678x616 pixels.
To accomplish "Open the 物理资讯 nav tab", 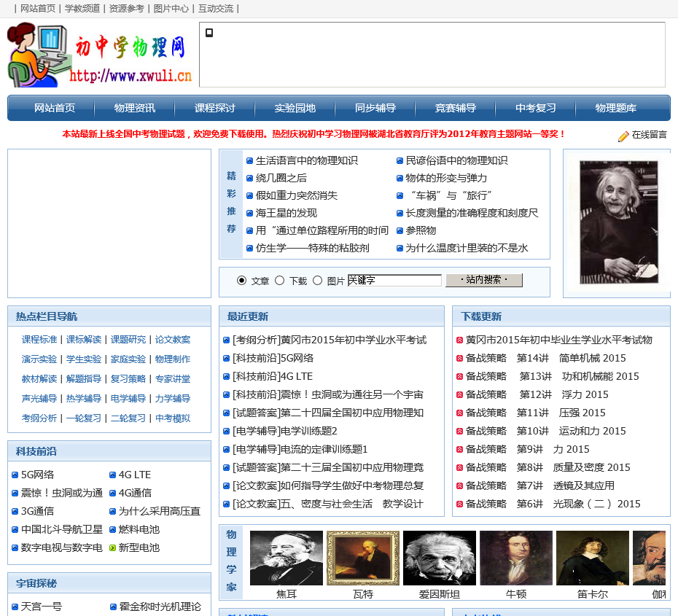I will point(134,108).
